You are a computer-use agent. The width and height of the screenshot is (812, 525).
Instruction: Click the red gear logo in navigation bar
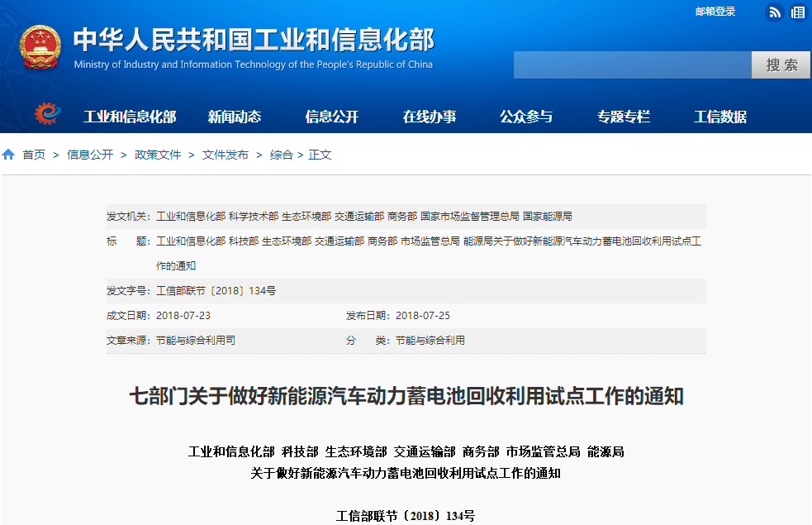[x=47, y=114]
